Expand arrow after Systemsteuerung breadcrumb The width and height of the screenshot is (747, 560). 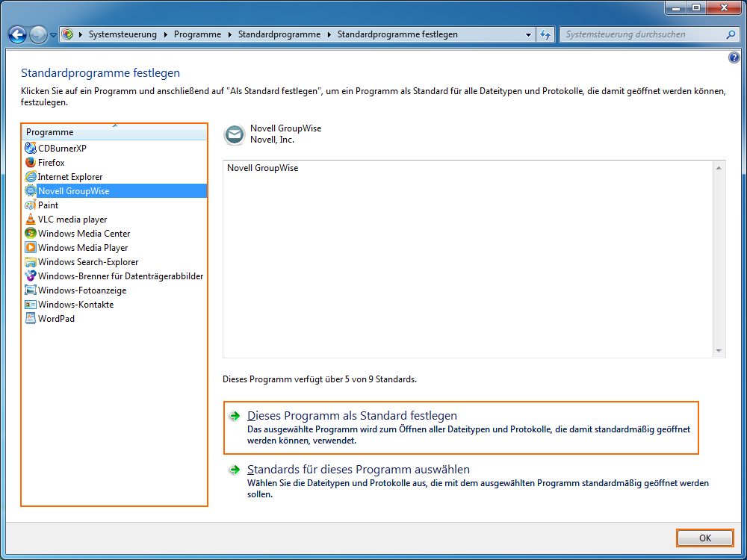tap(166, 34)
